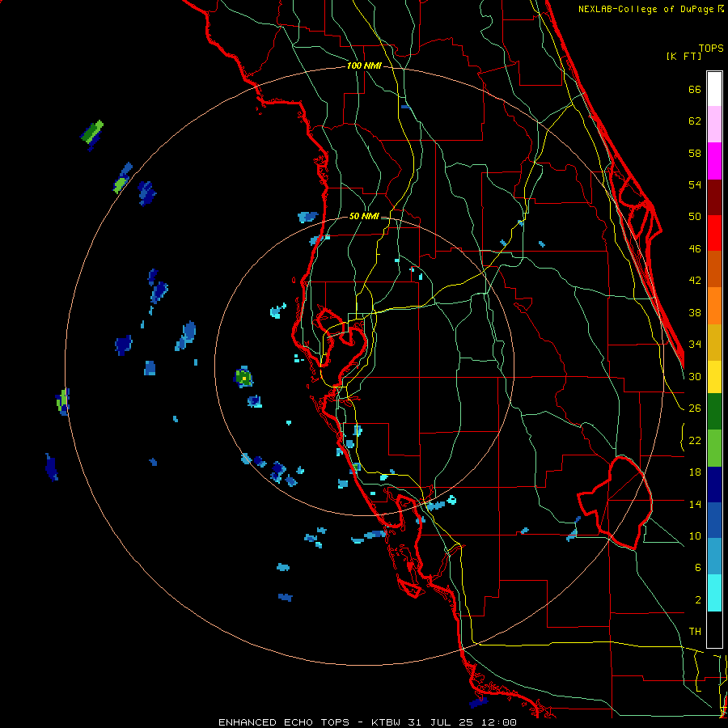Click the echo cell with yellow center
Viewport: 728px width, 728px height.
pyautogui.click(x=243, y=377)
